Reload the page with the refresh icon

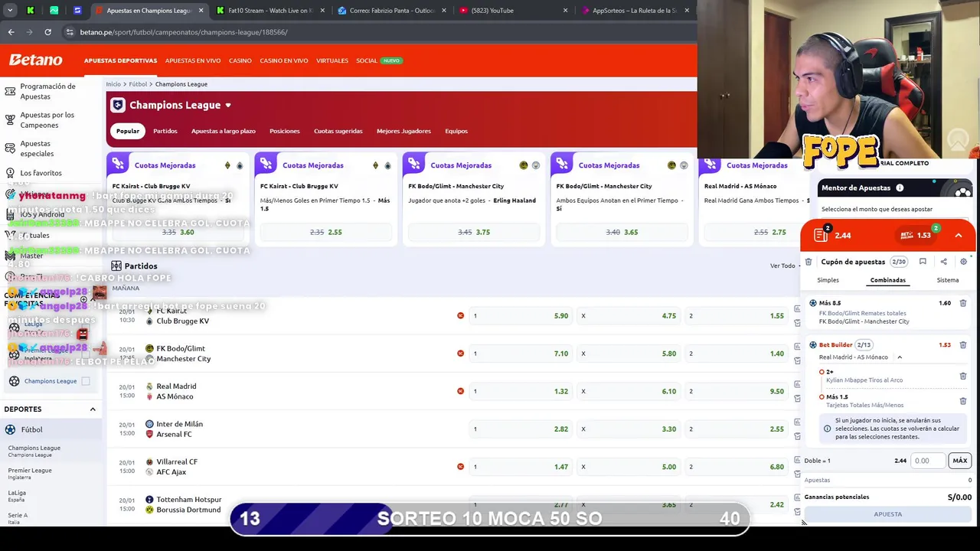point(47,32)
